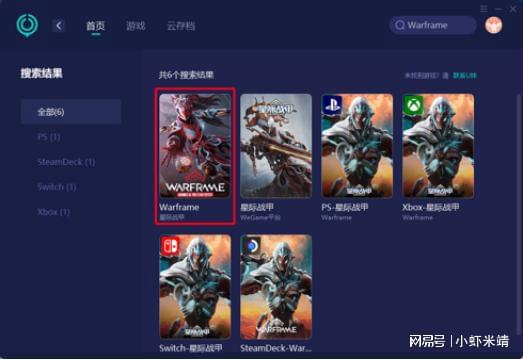Screen dimensions: 523x360
Task: Open the user avatar profile
Action: click(x=494, y=25)
